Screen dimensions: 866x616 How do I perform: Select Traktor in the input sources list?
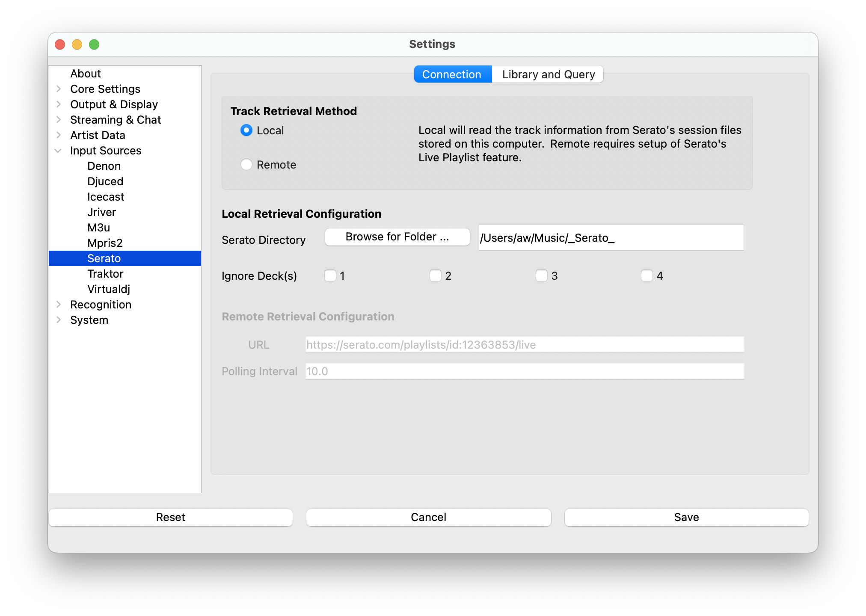pos(105,274)
